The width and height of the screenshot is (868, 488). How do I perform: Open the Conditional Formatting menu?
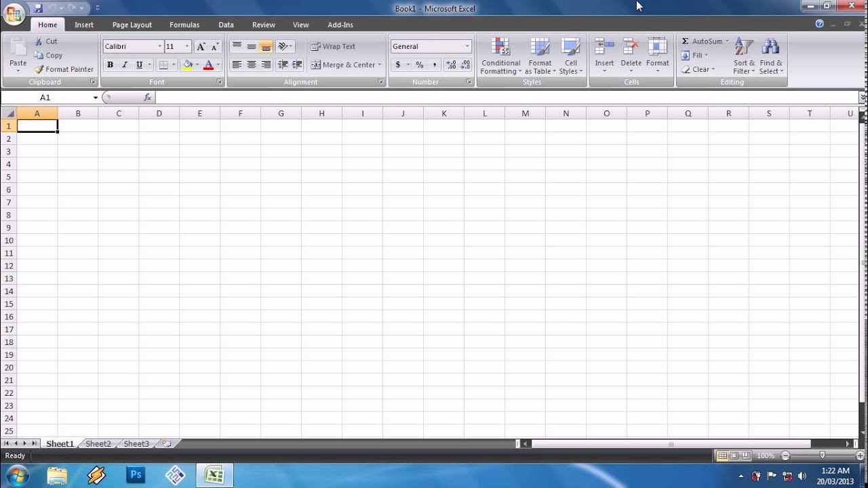[x=501, y=56]
